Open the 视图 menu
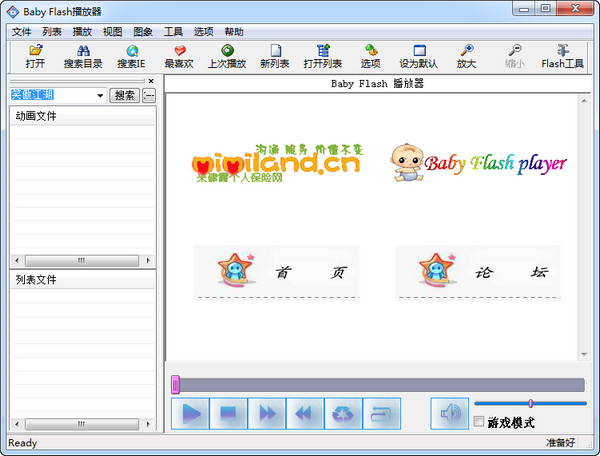600x456 pixels. click(112, 32)
